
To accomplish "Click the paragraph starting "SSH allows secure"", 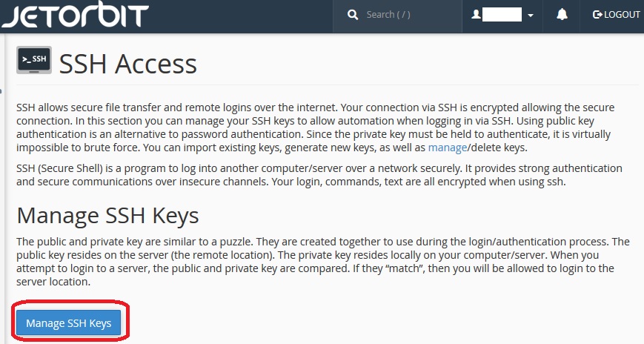I will click(x=316, y=128).
